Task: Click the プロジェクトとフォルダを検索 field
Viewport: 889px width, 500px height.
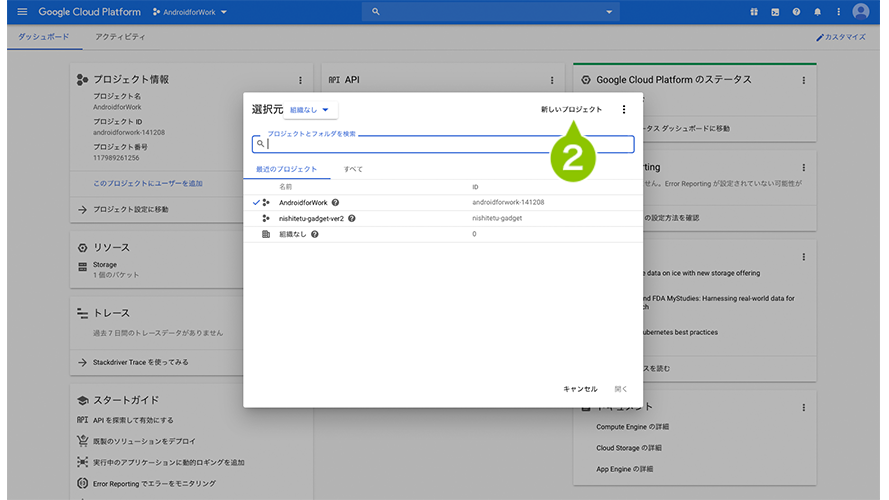Action: (443, 144)
